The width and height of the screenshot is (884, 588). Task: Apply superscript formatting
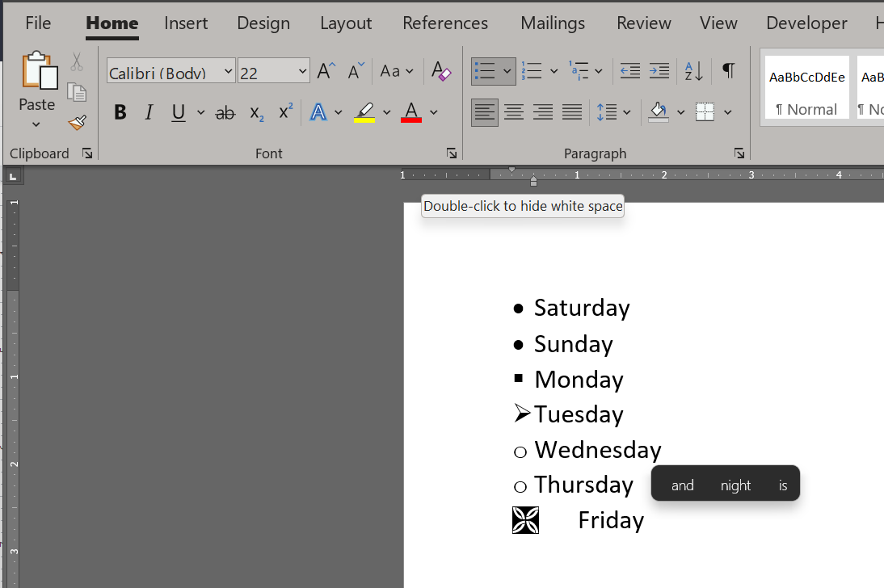pyautogui.click(x=286, y=111)
